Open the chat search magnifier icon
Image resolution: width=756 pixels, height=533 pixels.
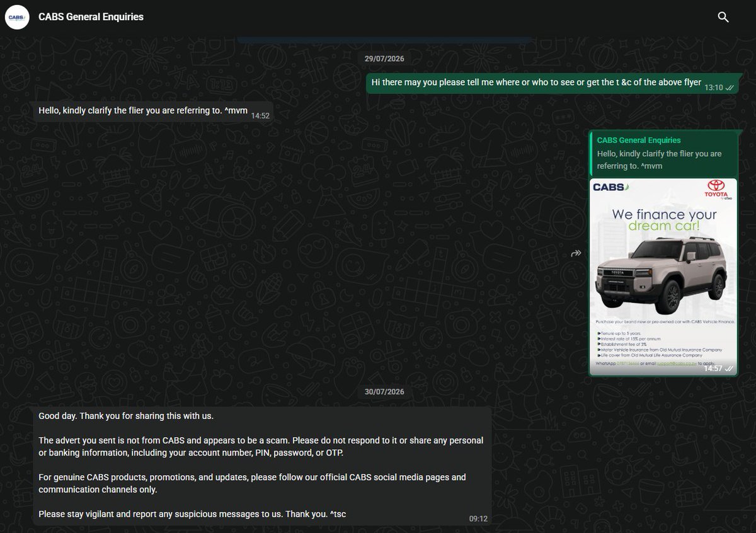click(723, 17)
